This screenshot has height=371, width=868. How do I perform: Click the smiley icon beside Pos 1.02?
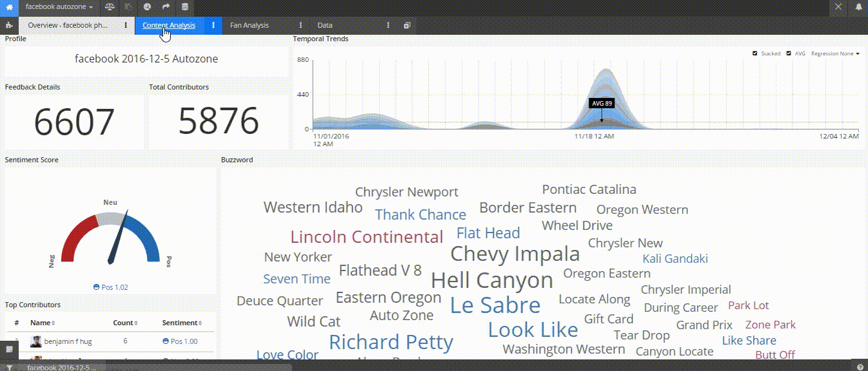pyautogui.click(x=97, y=287)
